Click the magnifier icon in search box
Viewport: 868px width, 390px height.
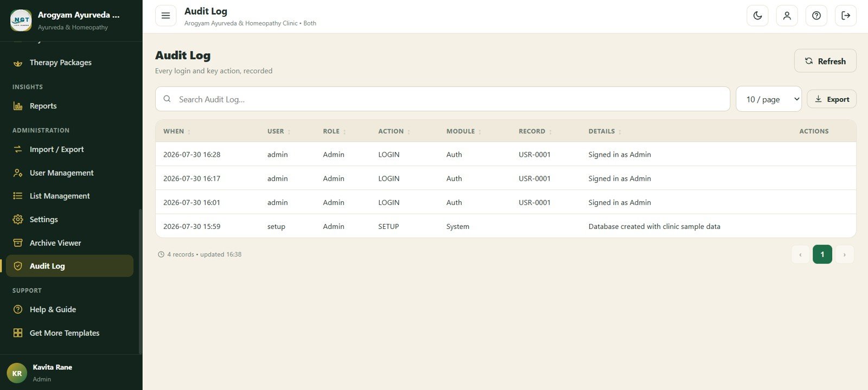coord(167,99)
